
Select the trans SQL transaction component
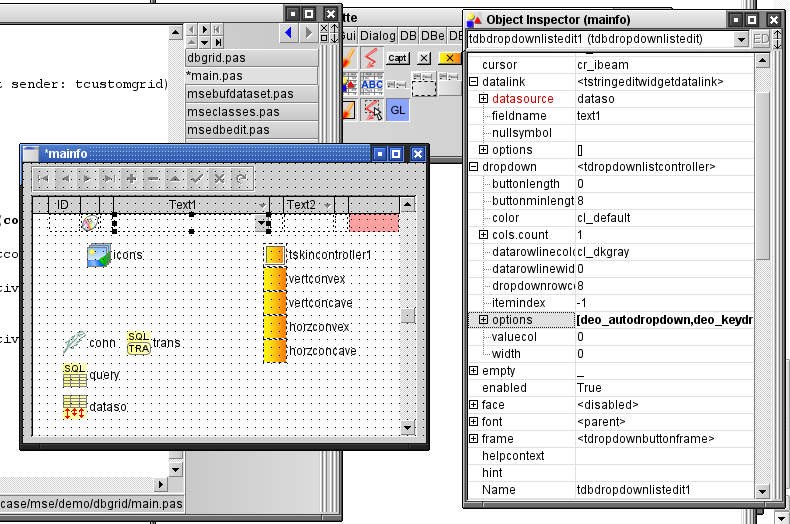pyautogui.click(x=138, y=343)
